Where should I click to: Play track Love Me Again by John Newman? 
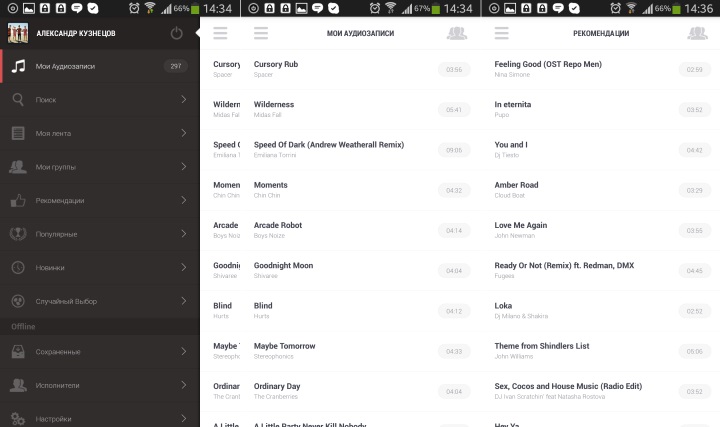tap(601, 230)
